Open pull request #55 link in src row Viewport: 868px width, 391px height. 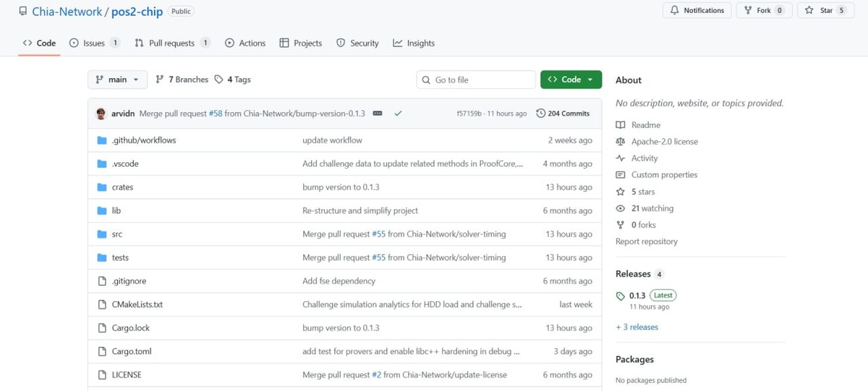pos(378,234)
